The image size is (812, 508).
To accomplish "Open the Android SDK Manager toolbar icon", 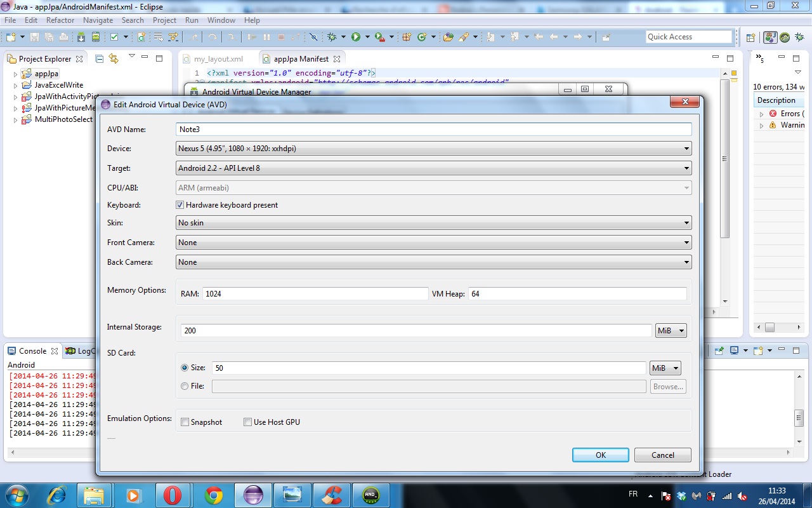I will 81,37.
